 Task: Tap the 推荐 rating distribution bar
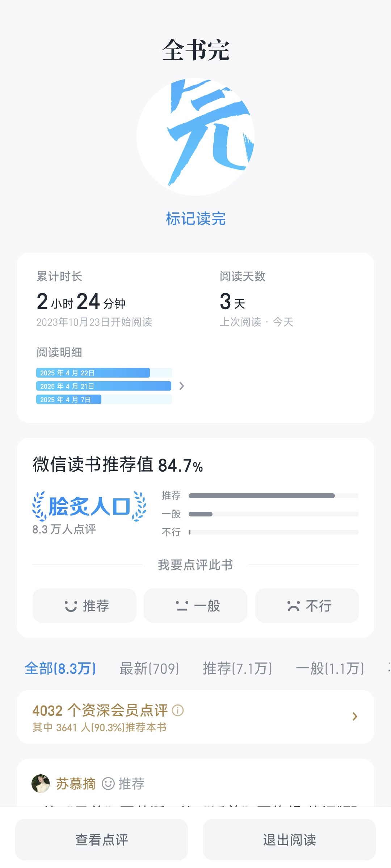(x=273, y=495)
